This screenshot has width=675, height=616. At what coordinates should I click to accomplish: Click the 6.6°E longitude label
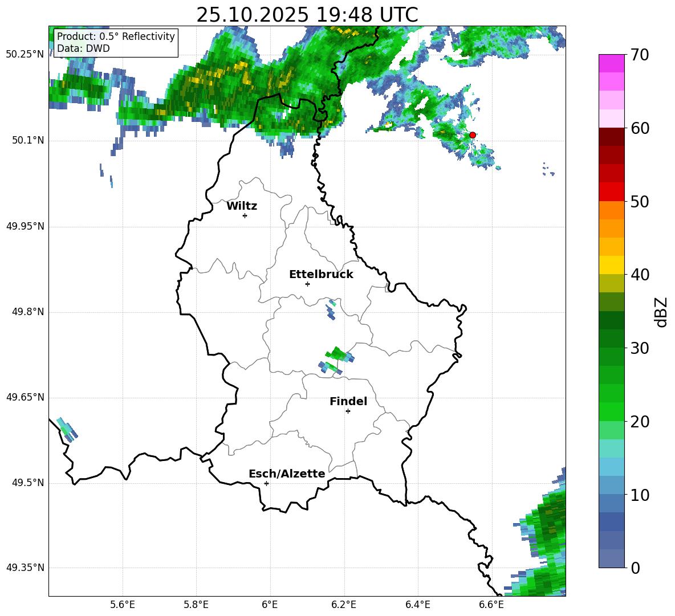(491, 605)
